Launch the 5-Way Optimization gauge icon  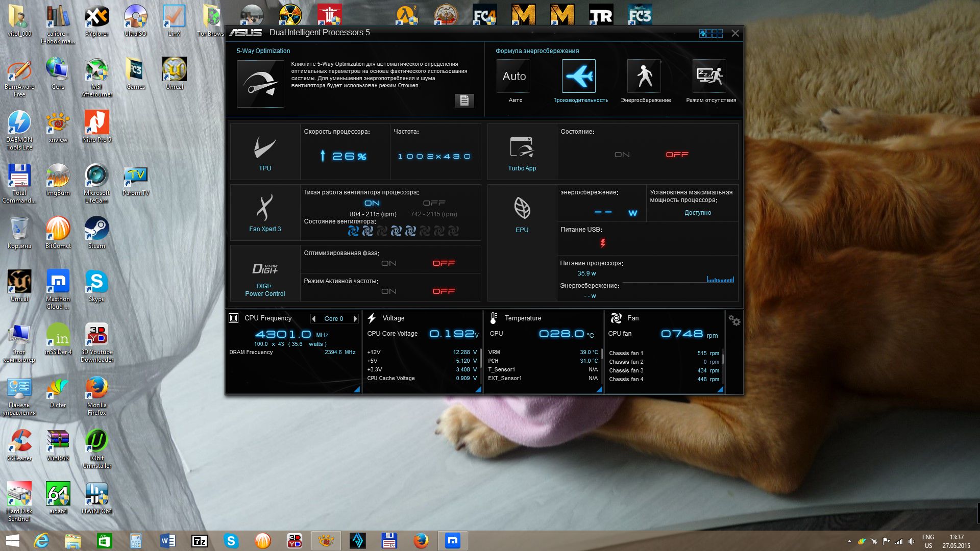(260, 84)
